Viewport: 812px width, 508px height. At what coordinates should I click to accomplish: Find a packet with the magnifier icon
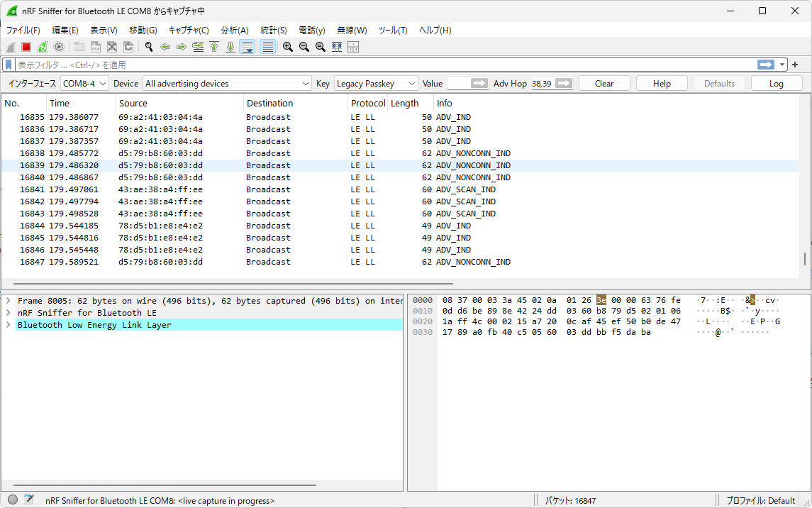click(149, 47)
